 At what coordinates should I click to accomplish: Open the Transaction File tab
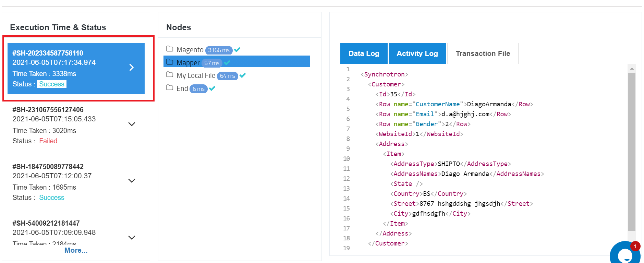pyautogui.click(x=483, y=53)
